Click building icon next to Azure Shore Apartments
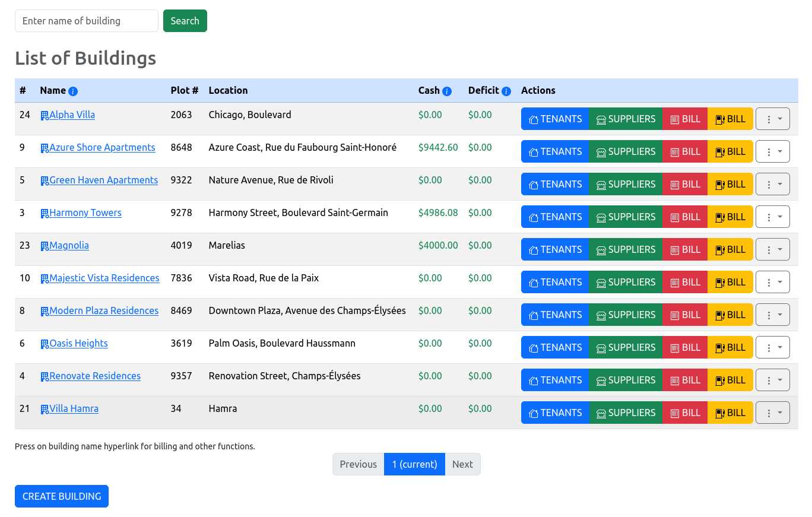Viewport: 812px width, 517px height. click(45, 148)
